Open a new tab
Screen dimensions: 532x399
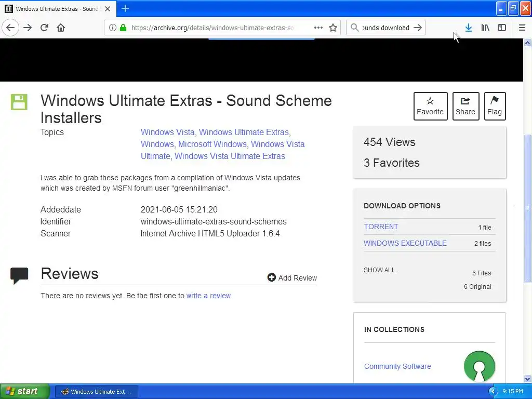pos(125,8)
